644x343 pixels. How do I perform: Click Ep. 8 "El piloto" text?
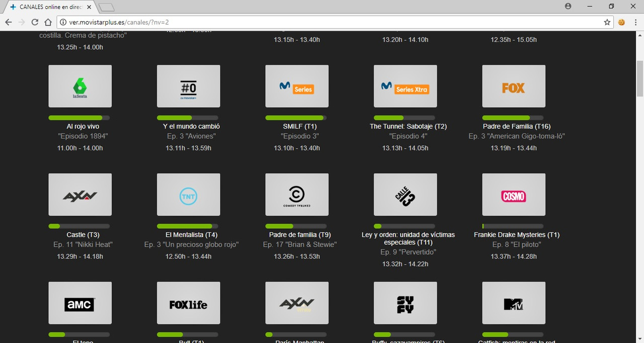(517, 245)
